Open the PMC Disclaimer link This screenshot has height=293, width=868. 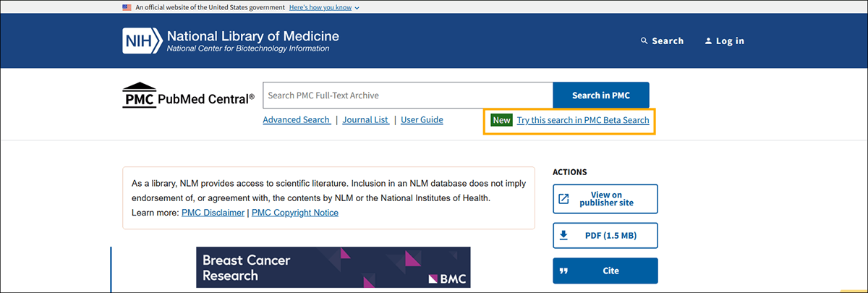213,213
